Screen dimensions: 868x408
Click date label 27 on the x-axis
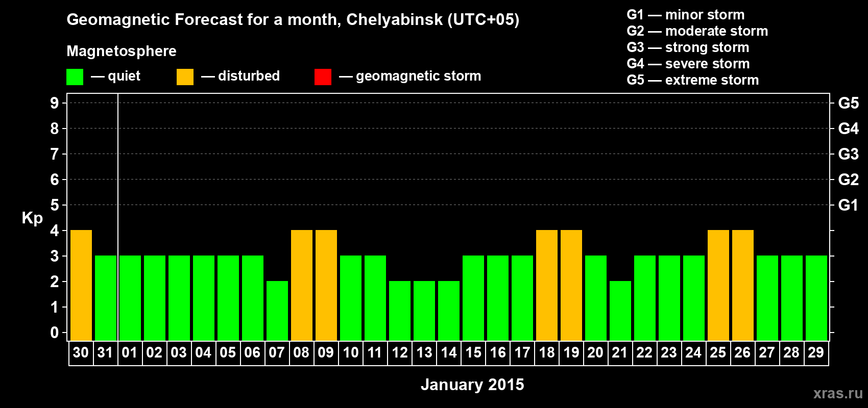point(767,353)
